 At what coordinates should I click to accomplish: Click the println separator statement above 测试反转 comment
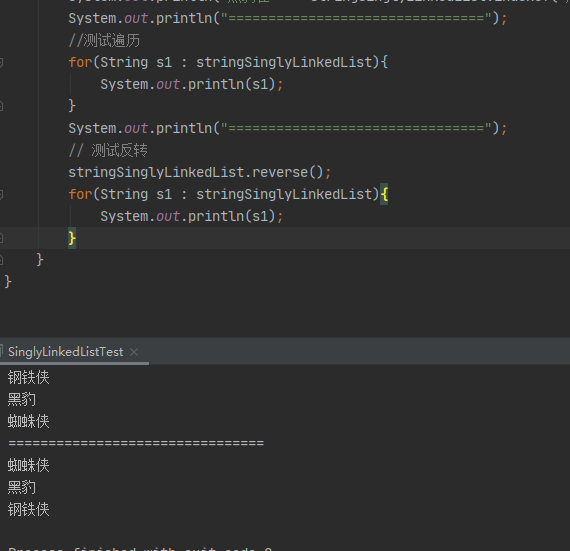coord(288,128)
